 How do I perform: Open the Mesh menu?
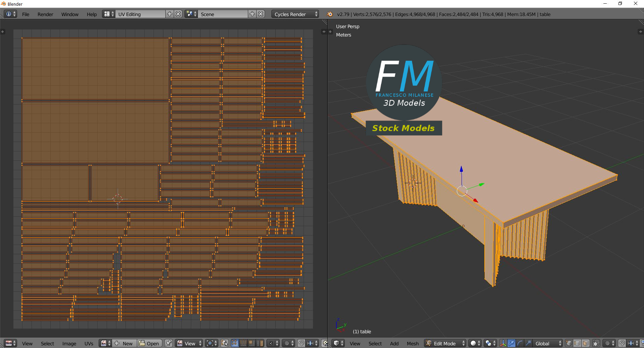point(413,344)
